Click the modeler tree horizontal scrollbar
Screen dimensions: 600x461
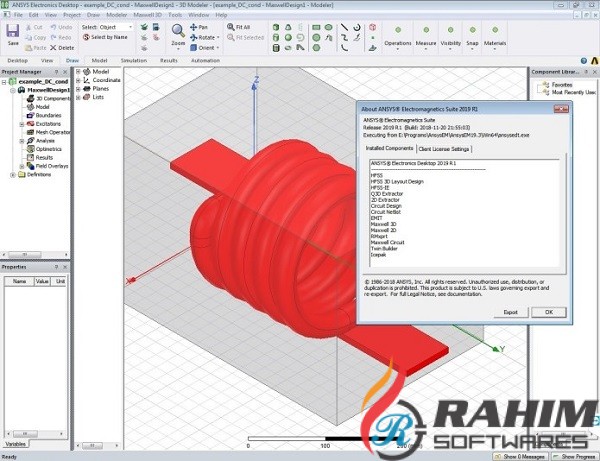97,446
